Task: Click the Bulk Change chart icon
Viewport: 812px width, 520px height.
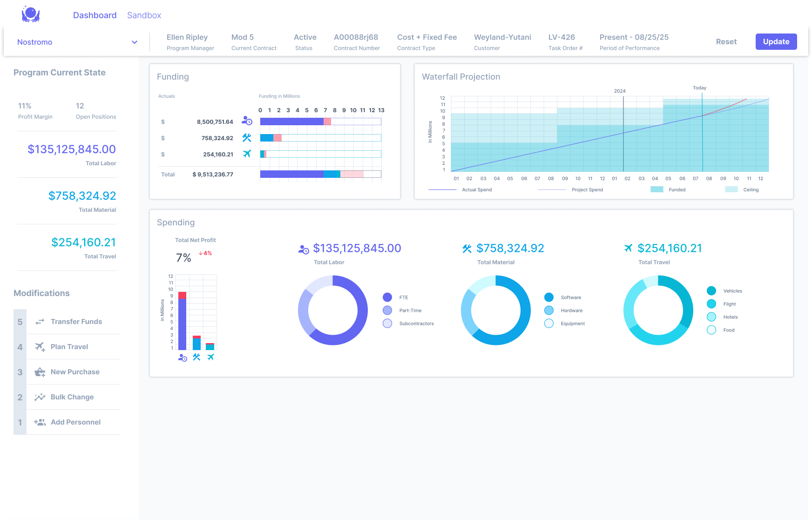Action: 40,397
